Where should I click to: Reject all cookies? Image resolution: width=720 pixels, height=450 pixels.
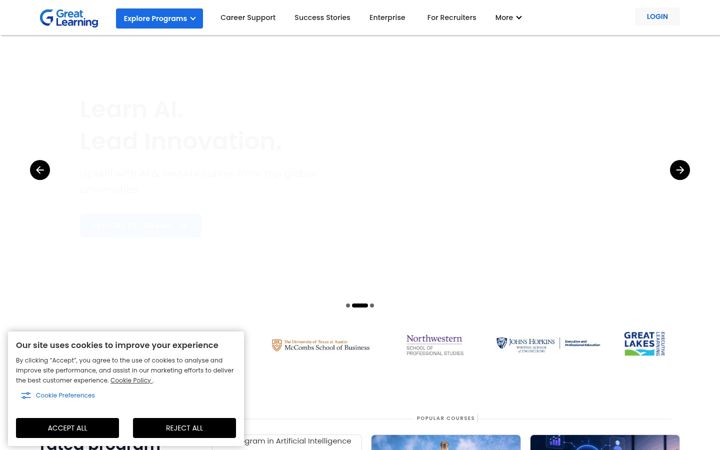point(184,428)
